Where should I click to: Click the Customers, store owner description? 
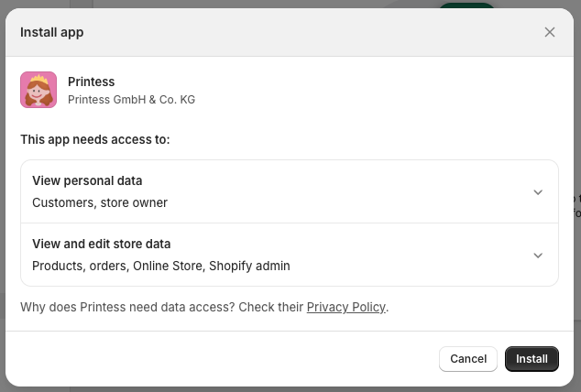click(x=100, y=202)
